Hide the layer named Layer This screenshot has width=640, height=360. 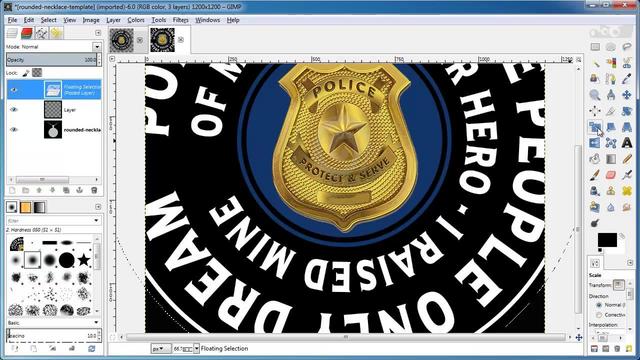14,109
